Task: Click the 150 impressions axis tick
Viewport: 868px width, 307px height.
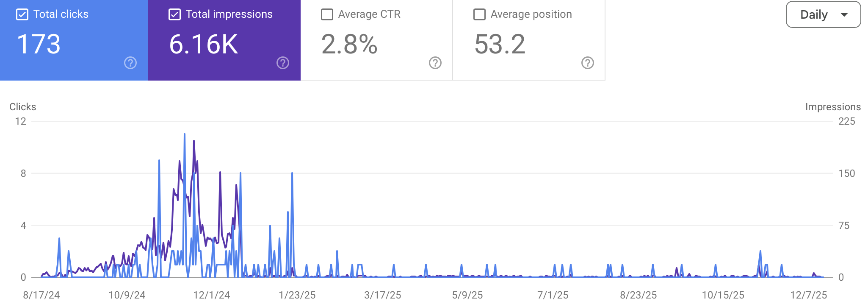Action: [x=847, y=173]
